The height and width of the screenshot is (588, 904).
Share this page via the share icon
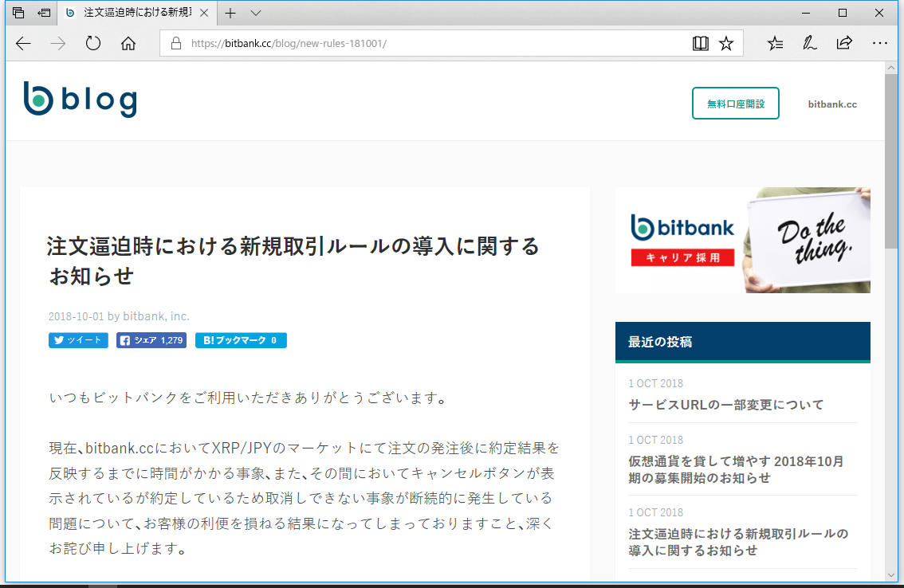coord(844,44)
